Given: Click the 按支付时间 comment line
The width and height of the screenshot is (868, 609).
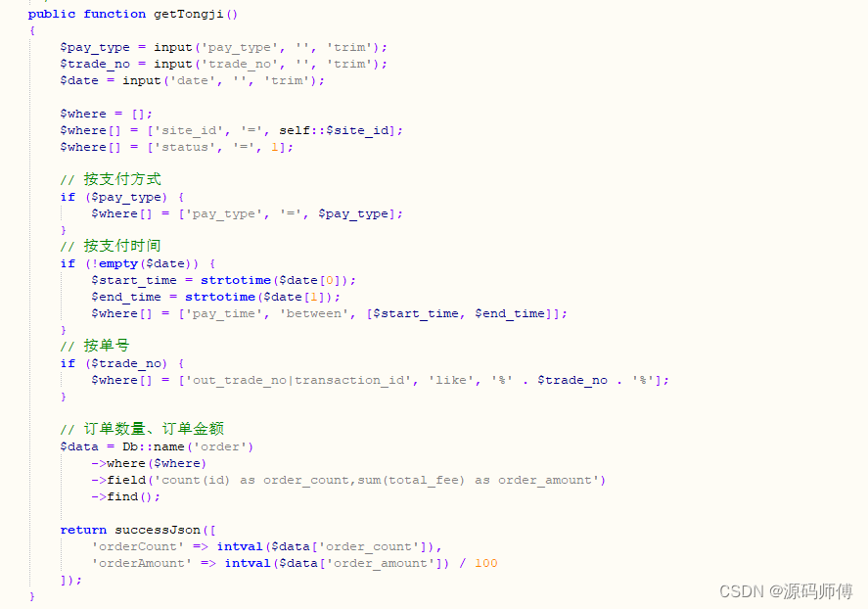Looking at the screenshot, I should 111,246.
